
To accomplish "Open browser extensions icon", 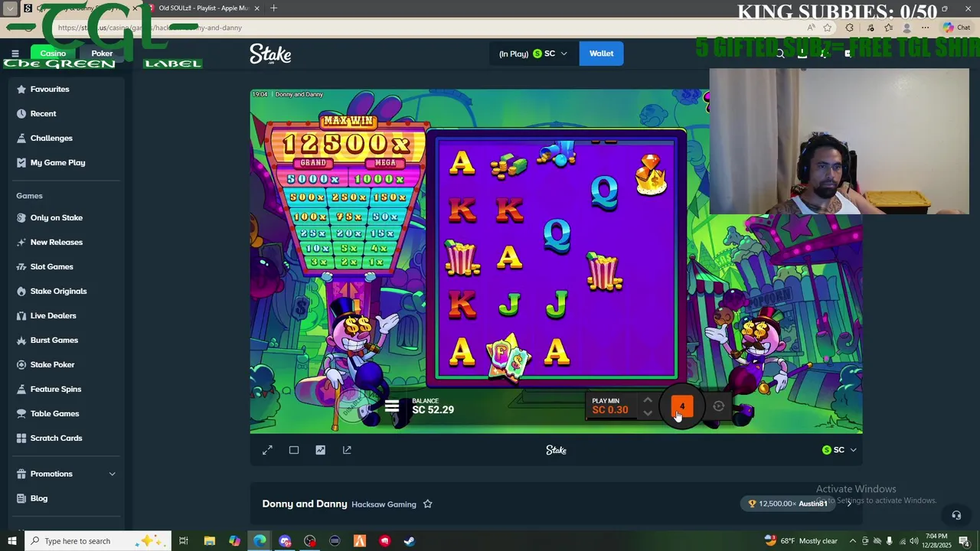I will [849, 28].
